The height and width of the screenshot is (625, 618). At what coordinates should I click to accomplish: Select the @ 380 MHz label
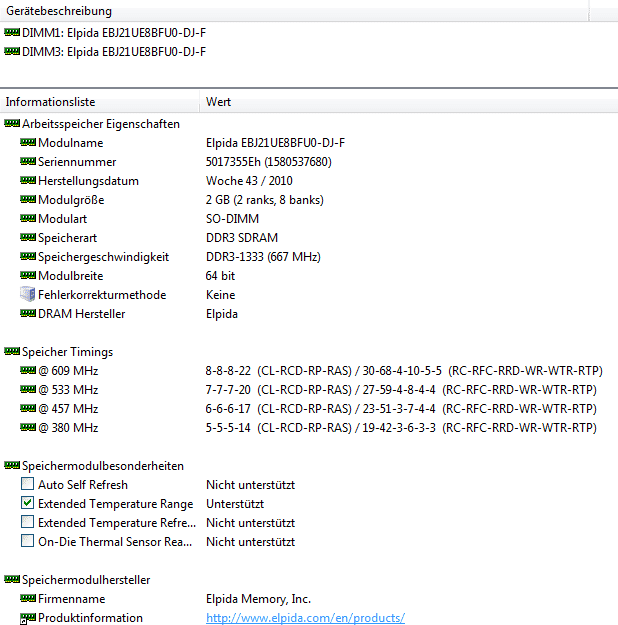pyautogui.click(x=68, y=428)
